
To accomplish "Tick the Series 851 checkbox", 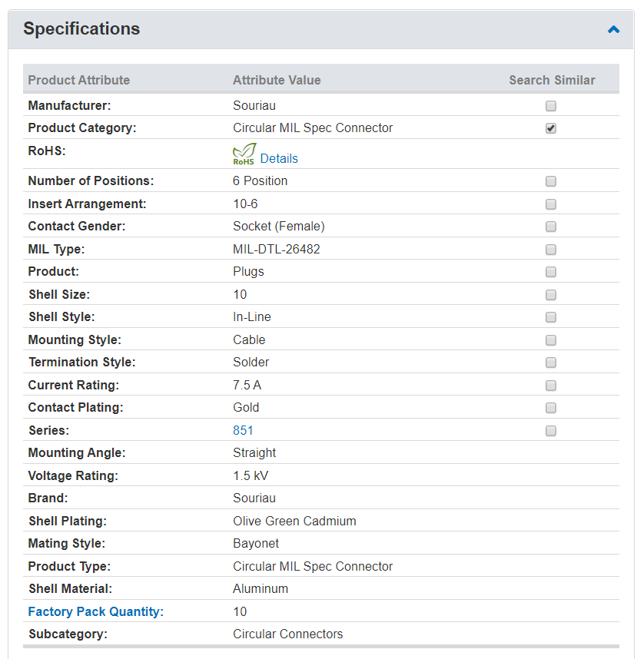I will pyautogui.click(x=550, y=431).
